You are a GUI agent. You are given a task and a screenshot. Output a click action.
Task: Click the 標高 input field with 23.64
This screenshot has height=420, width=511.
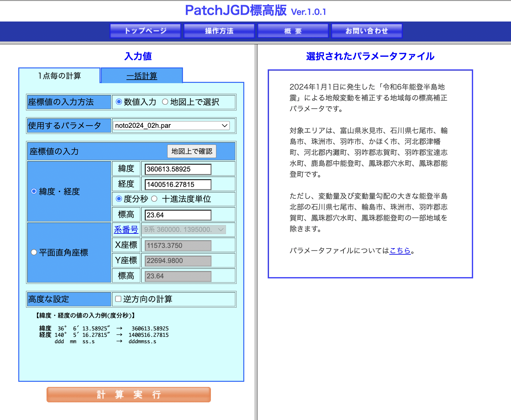(x=178, y=215)
